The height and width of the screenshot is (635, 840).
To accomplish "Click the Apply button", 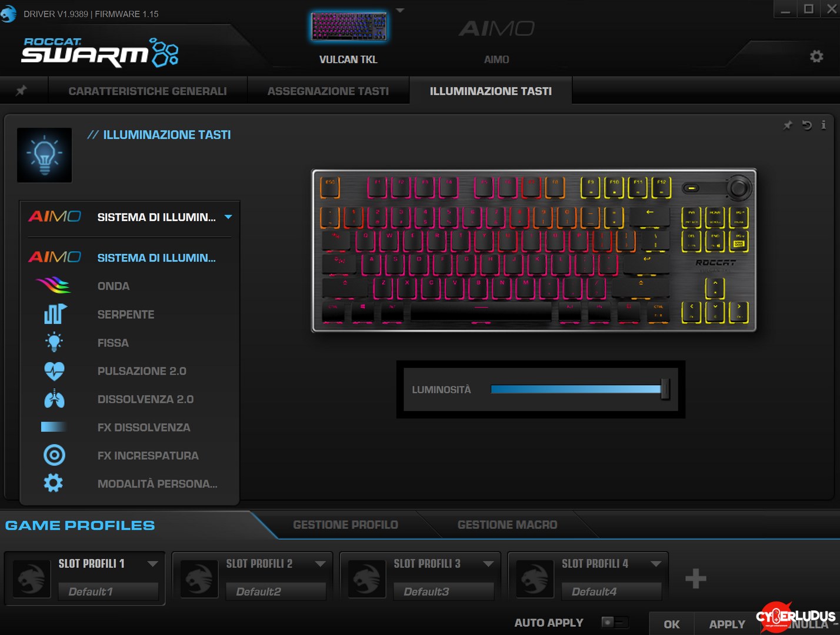I will coord(727,624).
